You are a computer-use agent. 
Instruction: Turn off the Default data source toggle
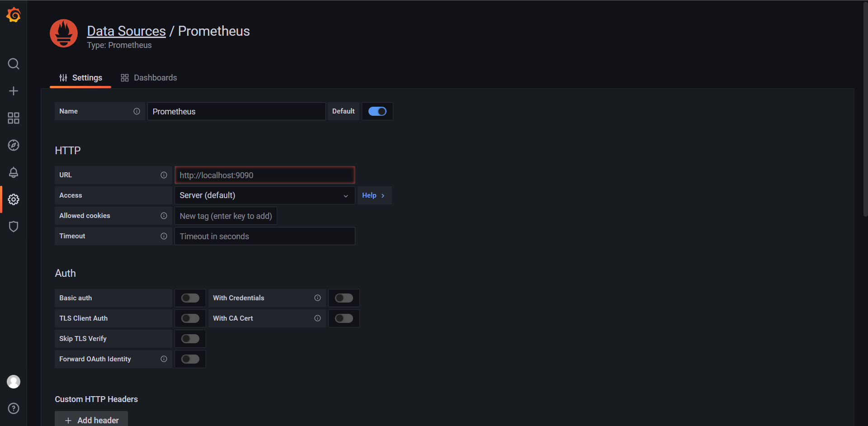(x=377, y=111)
